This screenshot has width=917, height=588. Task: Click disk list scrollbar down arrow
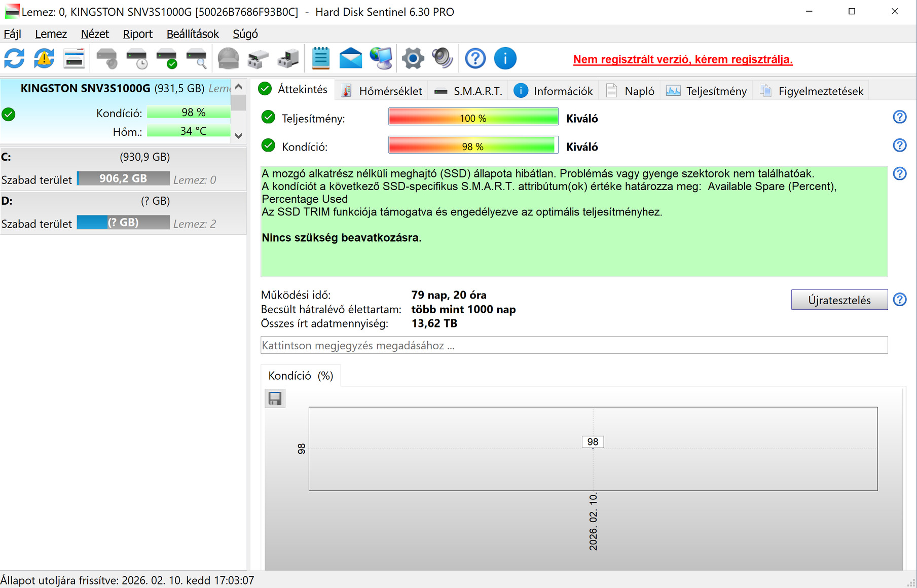(x=238, y=136)
